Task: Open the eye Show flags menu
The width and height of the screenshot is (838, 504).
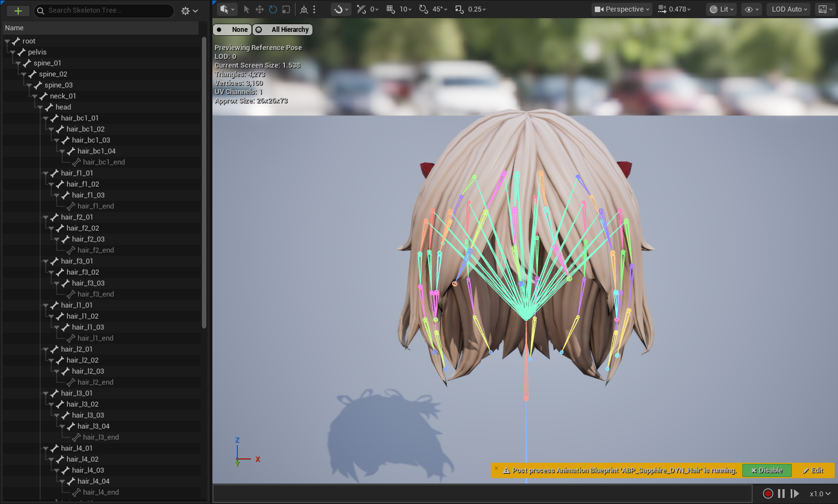Action: coord(751,9)
